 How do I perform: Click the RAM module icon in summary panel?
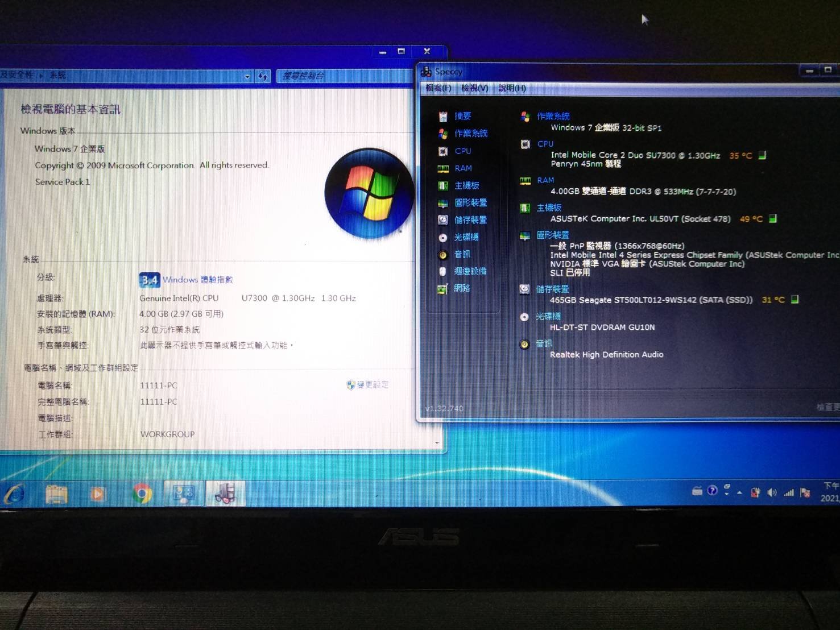pos(525,181)
